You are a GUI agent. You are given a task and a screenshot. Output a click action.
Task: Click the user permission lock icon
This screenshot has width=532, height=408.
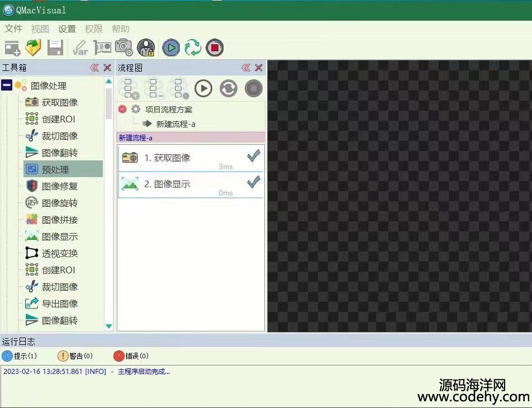coord(146,48)
